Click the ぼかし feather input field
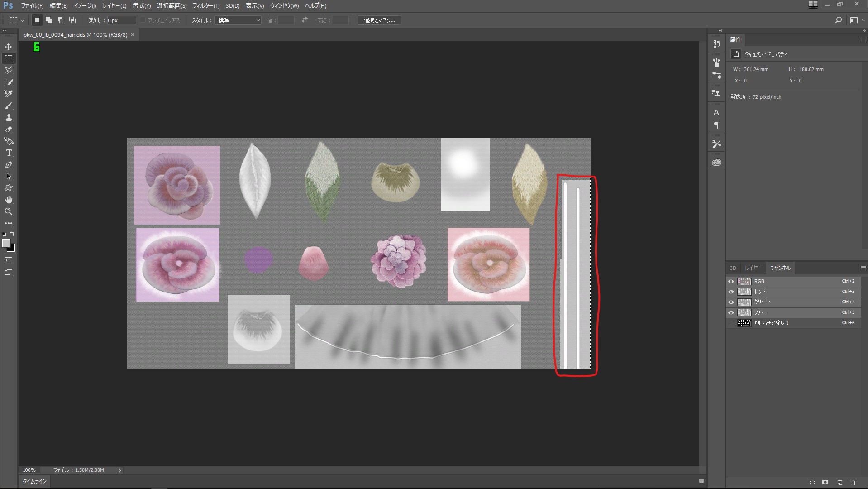This screenshot has width=868, height=489. pos(121,20)
